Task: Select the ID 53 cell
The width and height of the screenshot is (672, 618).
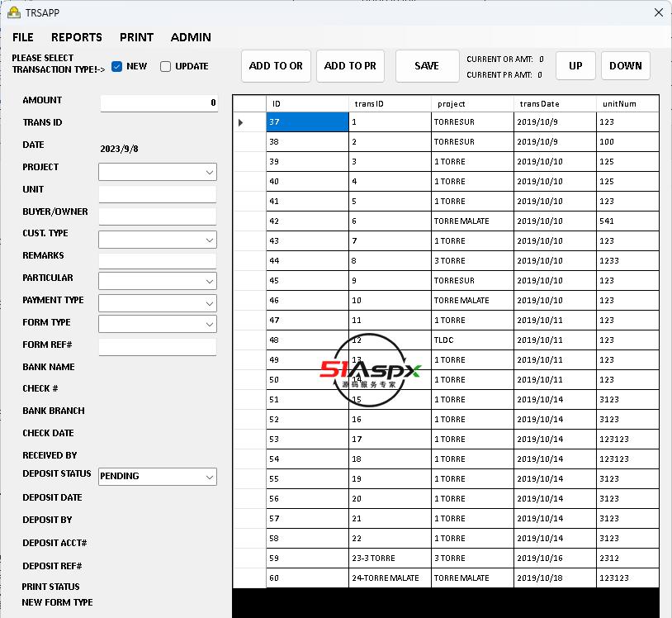Action: (x=307, y=440)
